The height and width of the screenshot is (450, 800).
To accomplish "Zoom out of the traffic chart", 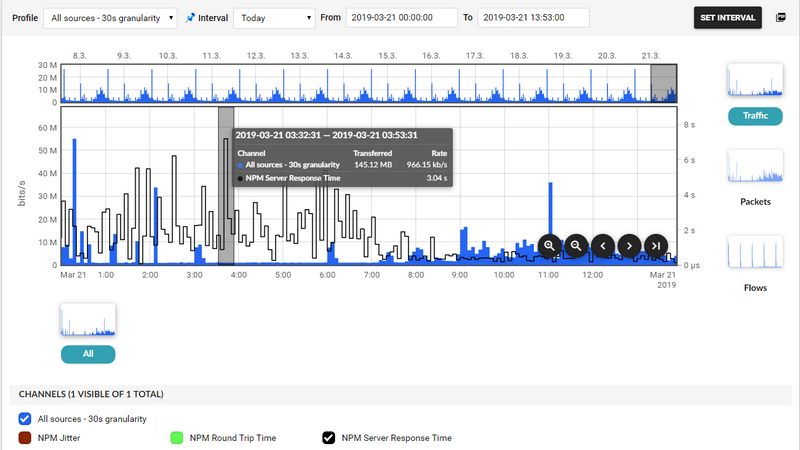I will (x=576, y=245).
